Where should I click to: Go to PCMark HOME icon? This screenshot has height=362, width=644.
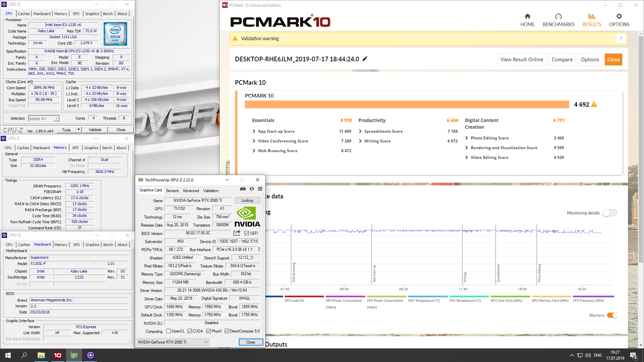[527, 16]
